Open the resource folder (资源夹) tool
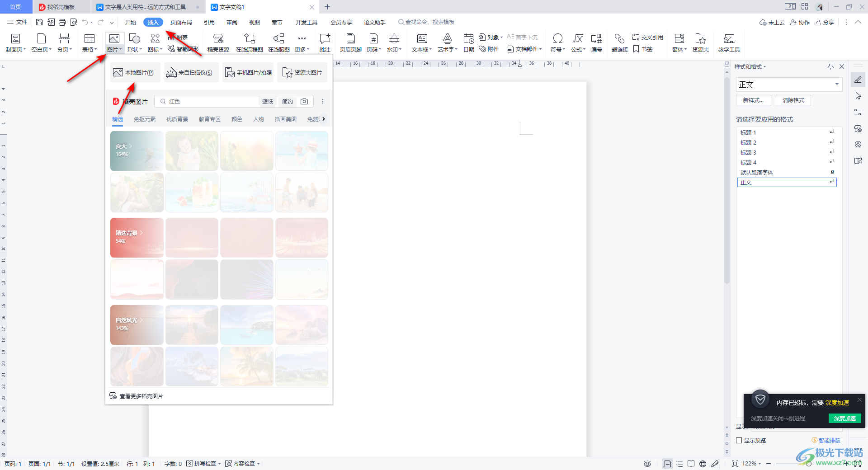The image size is (868, 470). click(701, 43)
